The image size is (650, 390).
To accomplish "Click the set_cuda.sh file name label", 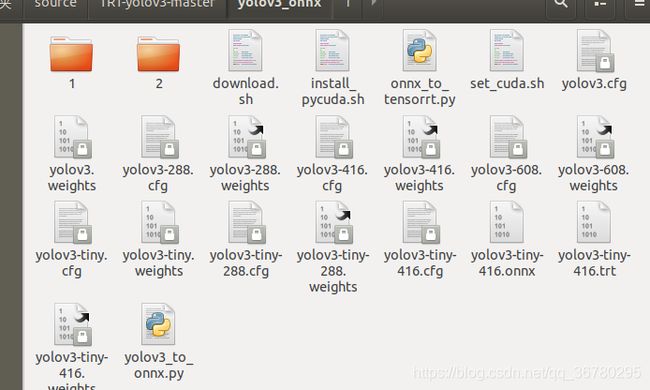I will click(507, 84).
